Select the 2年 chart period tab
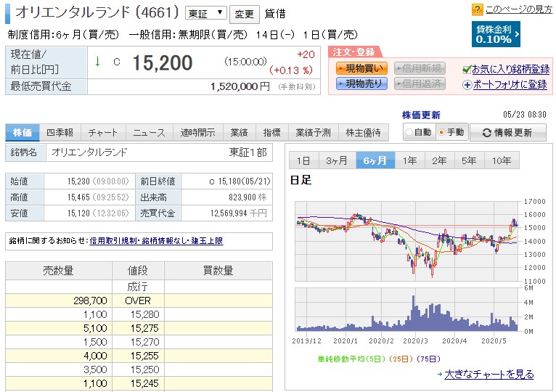Image resolution: width=556 pixels, height=392 pixels. click(439, 160)
